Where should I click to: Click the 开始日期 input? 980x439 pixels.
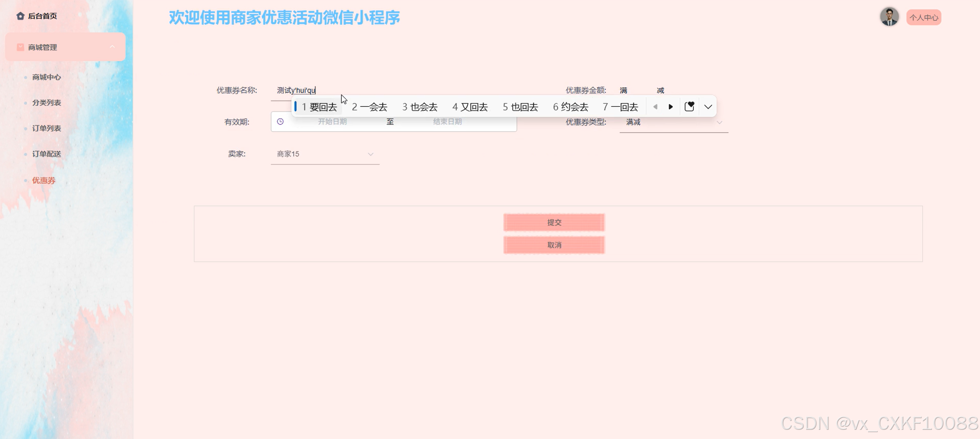tap(332, 121)
